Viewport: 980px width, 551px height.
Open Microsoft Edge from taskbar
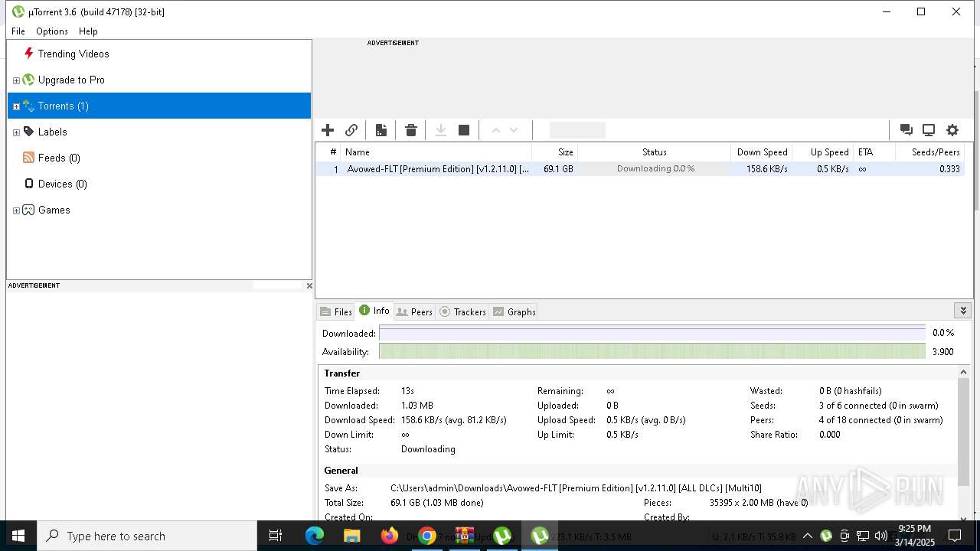pos(315,536)
